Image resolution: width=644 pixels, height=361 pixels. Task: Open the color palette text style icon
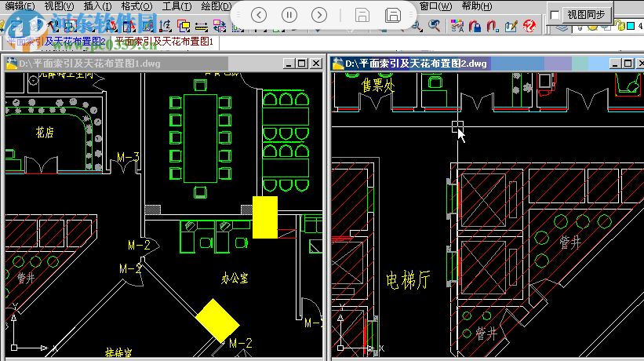tap(457, 26)
